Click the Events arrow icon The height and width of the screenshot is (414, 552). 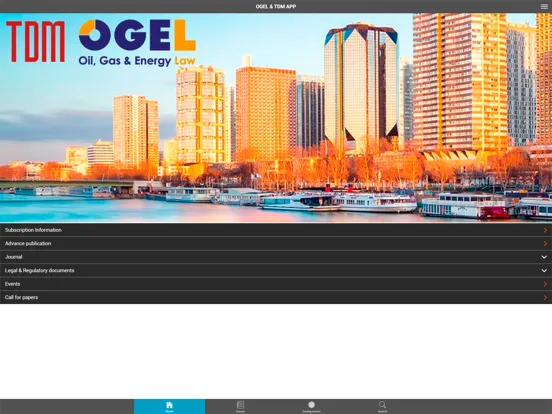(545, 284)
